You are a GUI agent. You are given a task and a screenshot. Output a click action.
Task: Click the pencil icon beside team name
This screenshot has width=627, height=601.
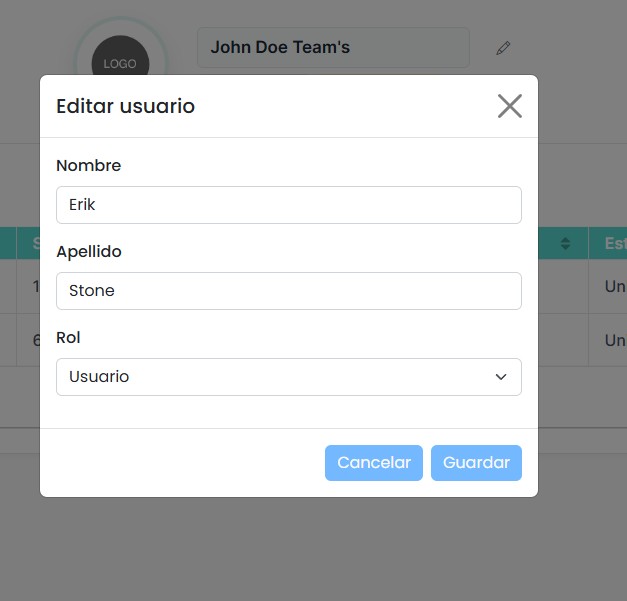tap(503, 48)
